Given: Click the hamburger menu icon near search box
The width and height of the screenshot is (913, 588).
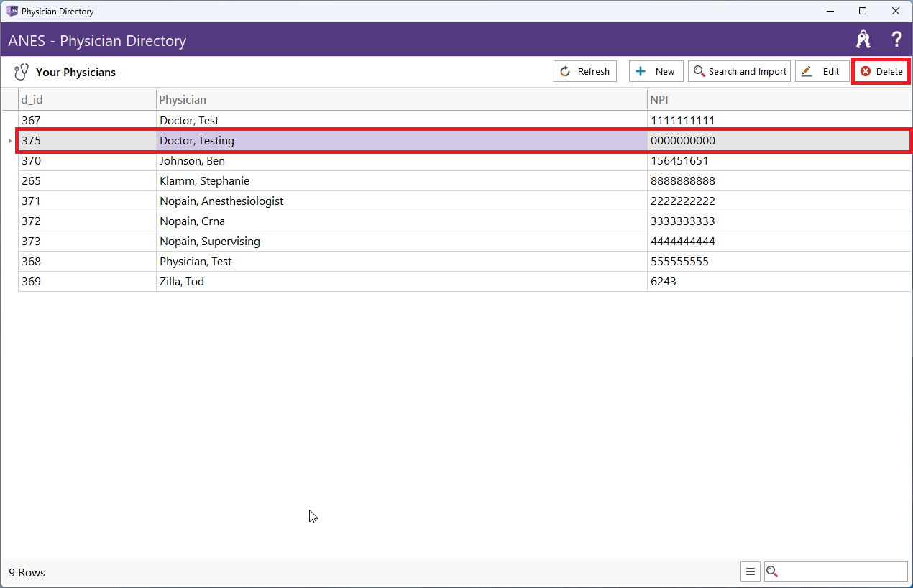Looking at the screenshot, I should pos(751,572).
